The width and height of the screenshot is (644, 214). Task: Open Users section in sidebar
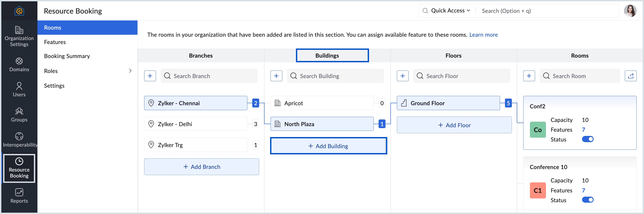pyautogui.click(x=19, y=89)
